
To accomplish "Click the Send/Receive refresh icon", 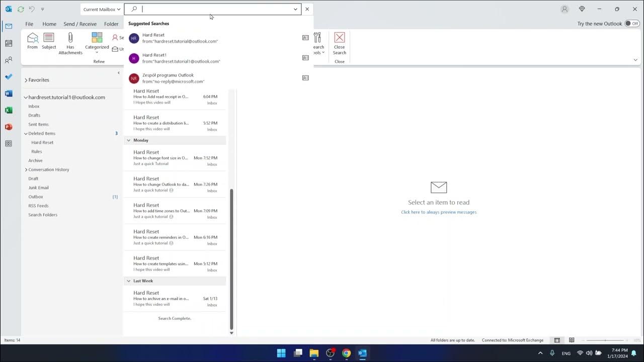I will pyautogui.click(x=20, y=9).
